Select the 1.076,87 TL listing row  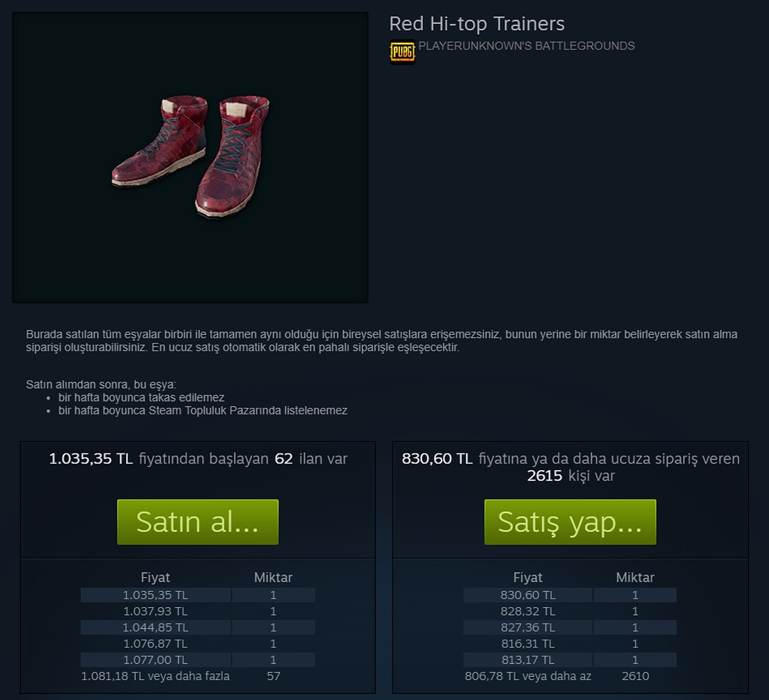(197, 644)
